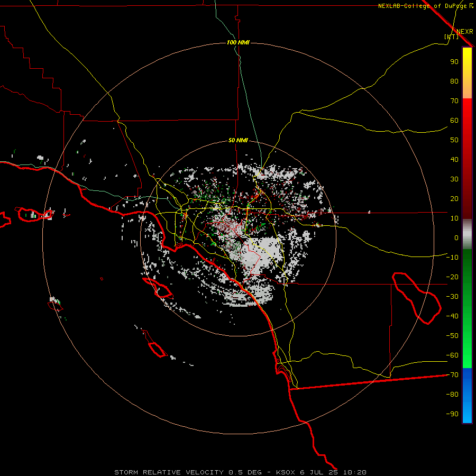The width and height of the screenshot is (476, 476).
Task: Click the positive 30 scale label
Action: click(454, 179)
